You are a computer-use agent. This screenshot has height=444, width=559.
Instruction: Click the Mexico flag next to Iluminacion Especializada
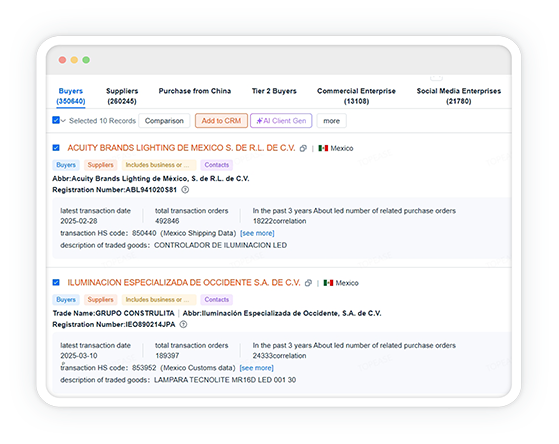328,283
